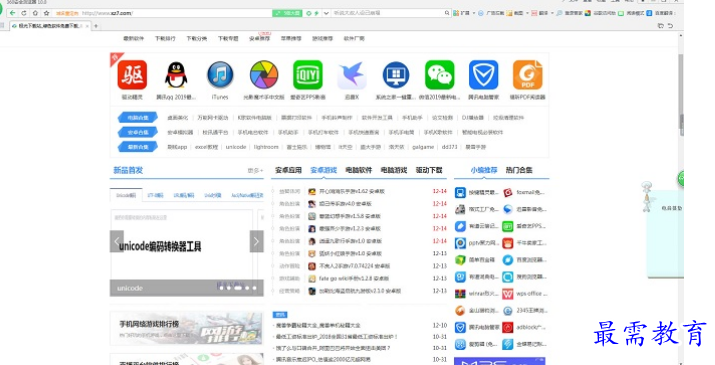This screenshot has height=365, width=715.
Task: Switch to the 电脑软件 tab
Action: 359,170
